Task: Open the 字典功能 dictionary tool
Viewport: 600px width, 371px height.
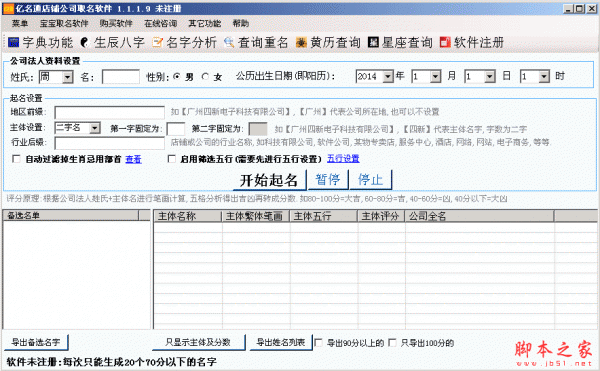Action: click(x=40, y=42)
